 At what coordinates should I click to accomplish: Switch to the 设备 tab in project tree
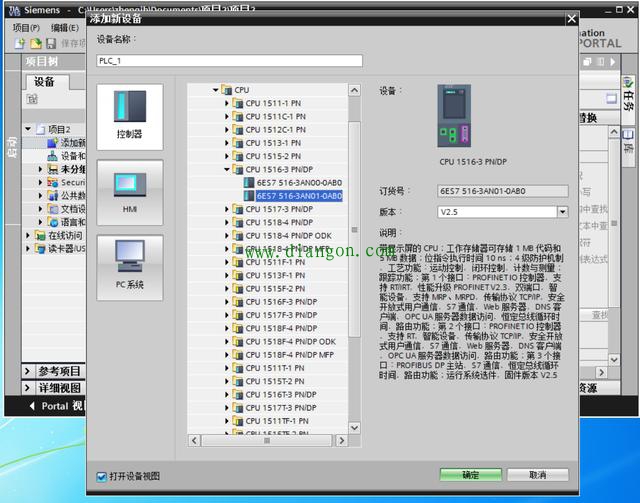(44, 81)
